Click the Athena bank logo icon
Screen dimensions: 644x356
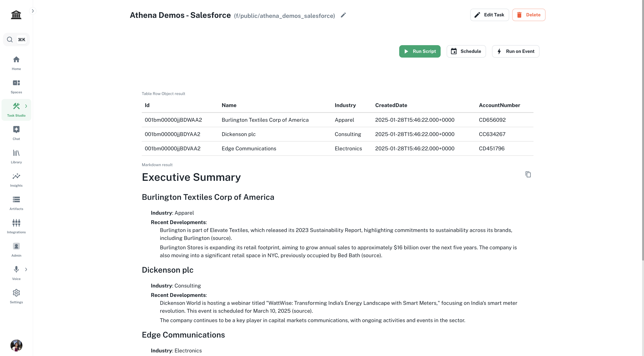[16, 15]
